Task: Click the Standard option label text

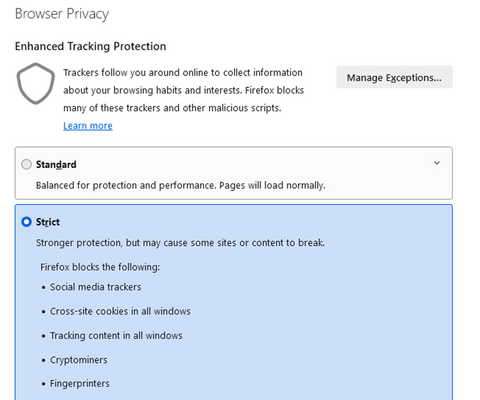Action: click(56, 165)
